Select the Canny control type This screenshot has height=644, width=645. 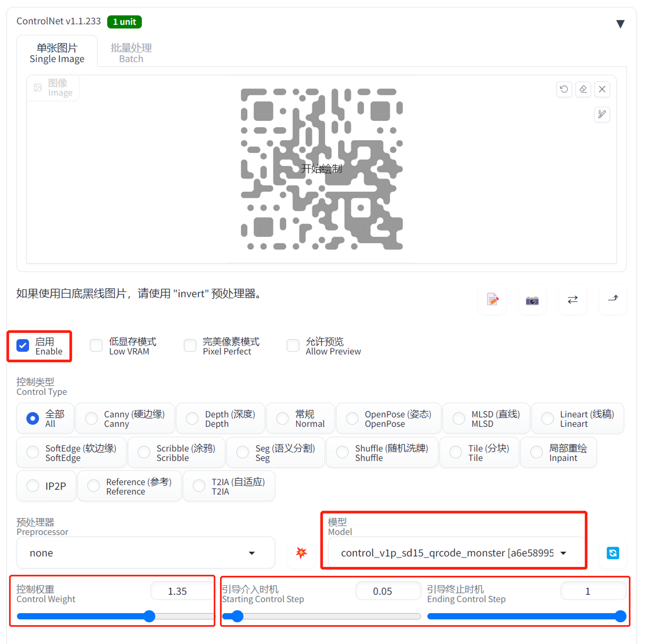tap(125, 418)
